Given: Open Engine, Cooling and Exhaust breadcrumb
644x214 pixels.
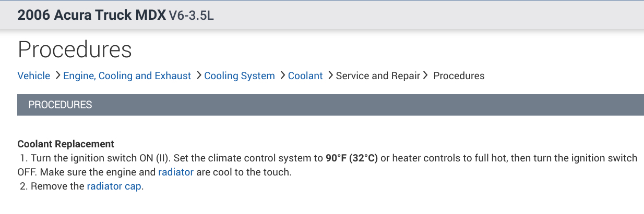Looking at the screenshot, I should point(127,76).
